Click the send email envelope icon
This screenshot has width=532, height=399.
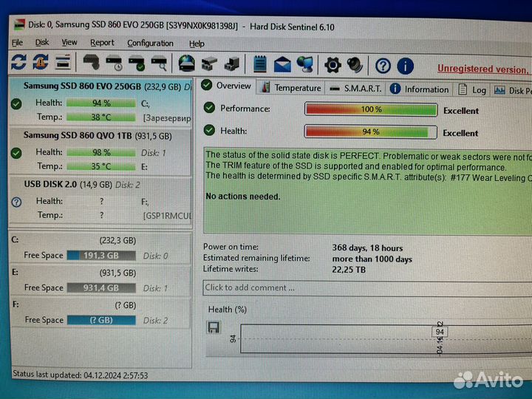tap(282, 64)
